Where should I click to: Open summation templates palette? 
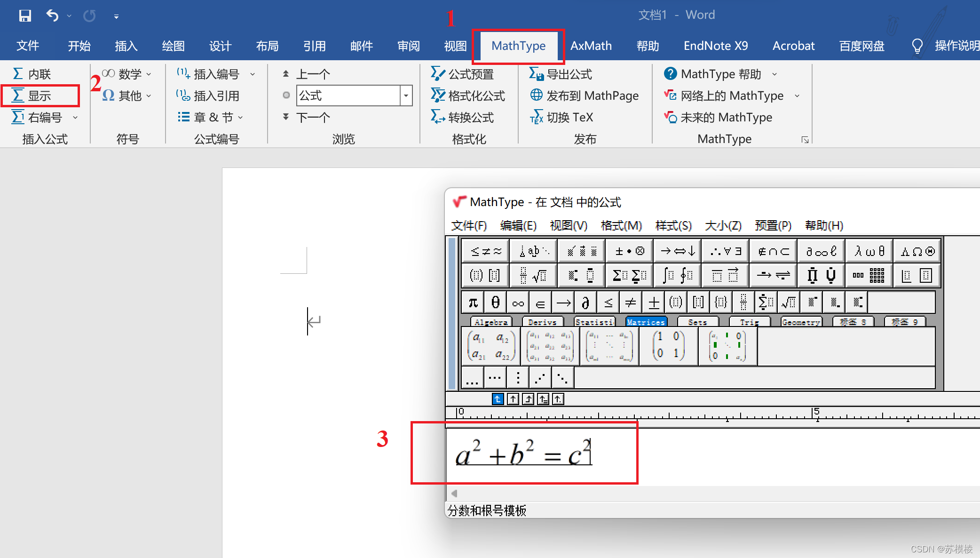point(629,275)
